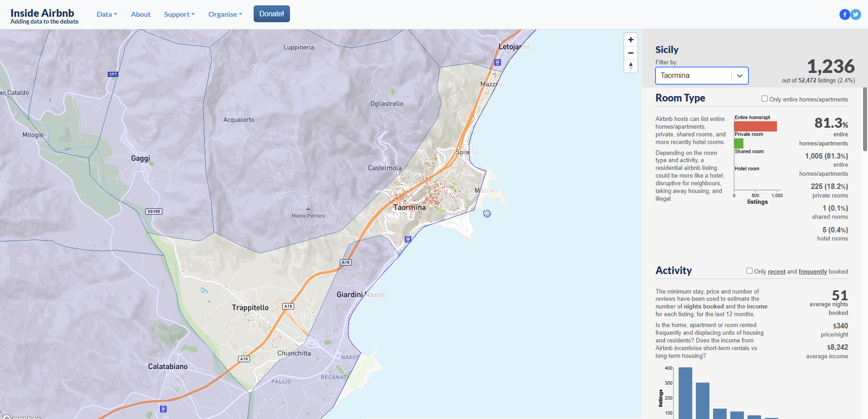Click the Giardini Naxos map label
The width and height of the screenshot is (868, 419).
361,294
